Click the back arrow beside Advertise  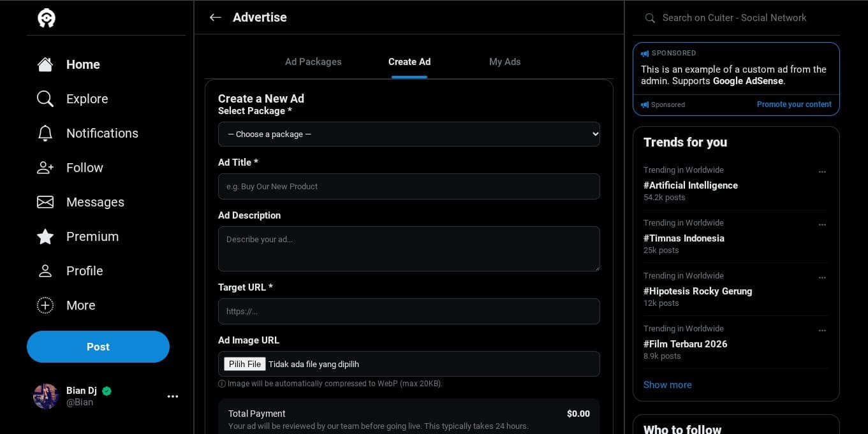click(216, 18)
